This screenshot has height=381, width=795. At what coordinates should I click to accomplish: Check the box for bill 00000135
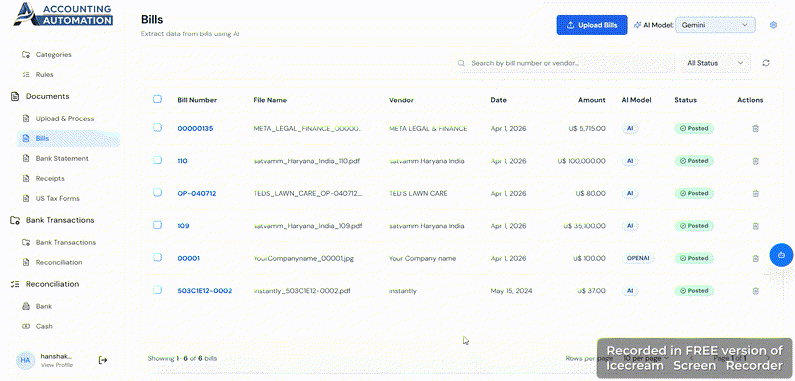pos(157,127)
